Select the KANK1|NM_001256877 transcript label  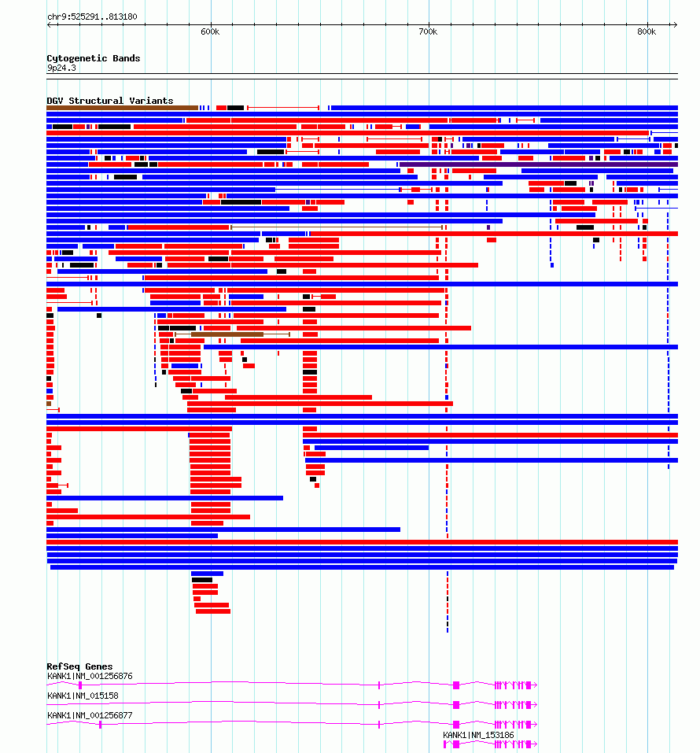point(90,715)
